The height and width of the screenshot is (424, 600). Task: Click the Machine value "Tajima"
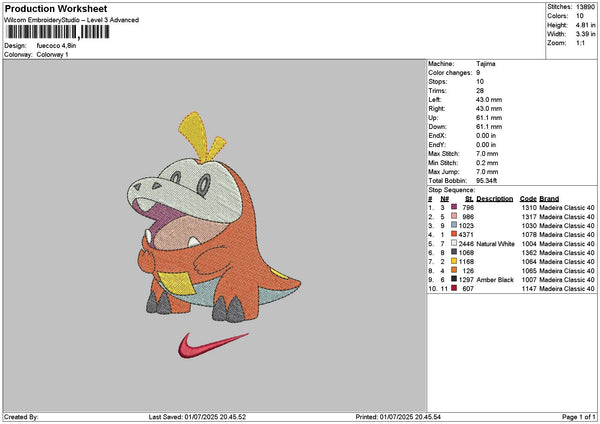(486, 64)
